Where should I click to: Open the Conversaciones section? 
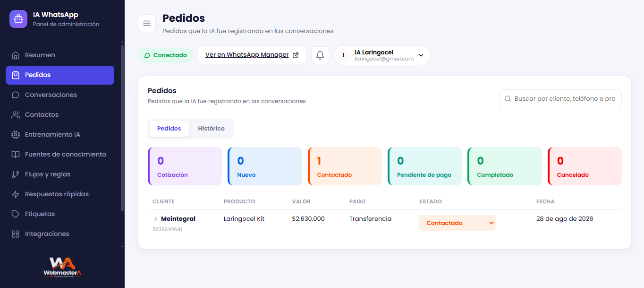(x=60, y=95)
